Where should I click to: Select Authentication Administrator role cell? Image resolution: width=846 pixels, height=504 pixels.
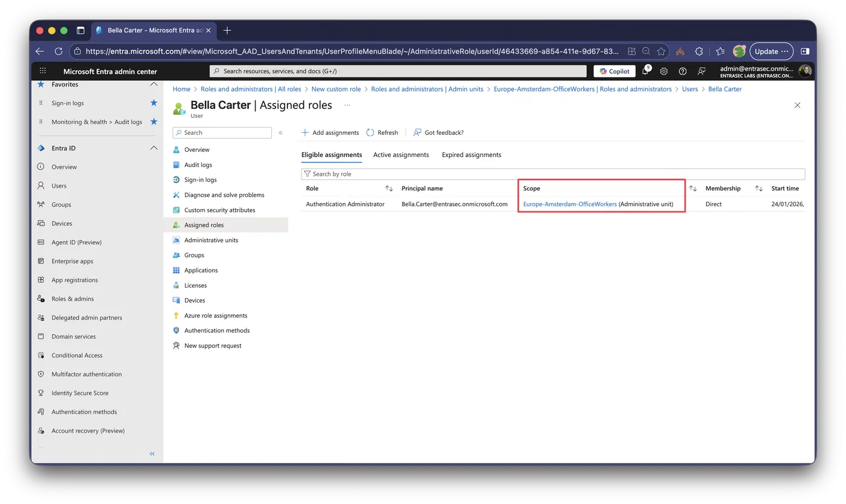(345, 204)
